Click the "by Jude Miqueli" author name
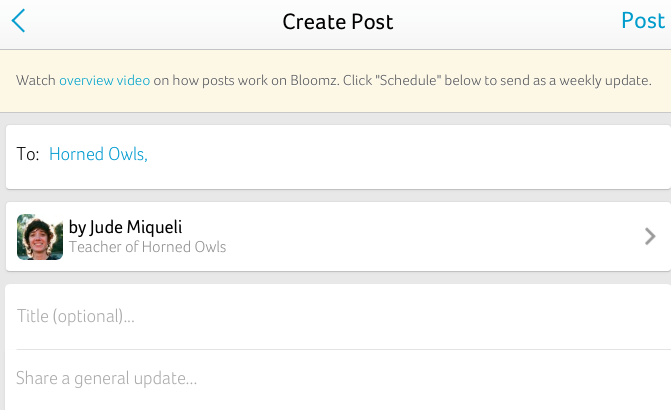Screen dimensions: 671x410 [125, 227]
